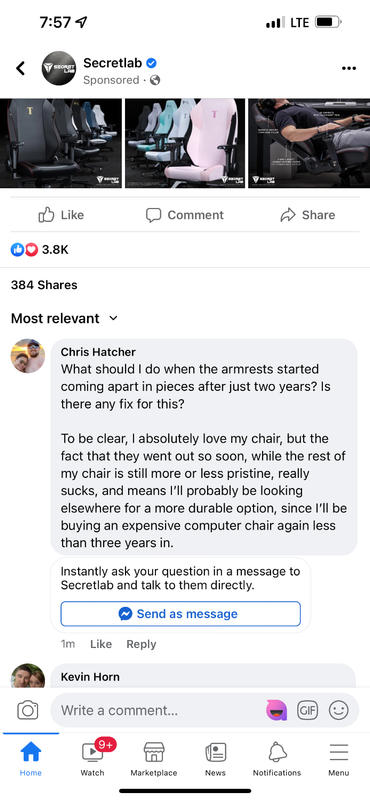Viewport: 370px width, 800px height.
Task: Tap the Comment button on post
Action: 185,215
